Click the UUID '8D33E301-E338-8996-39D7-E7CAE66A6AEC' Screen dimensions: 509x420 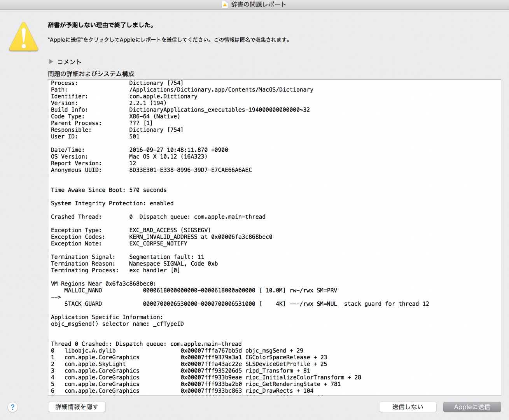pos(191,170)
